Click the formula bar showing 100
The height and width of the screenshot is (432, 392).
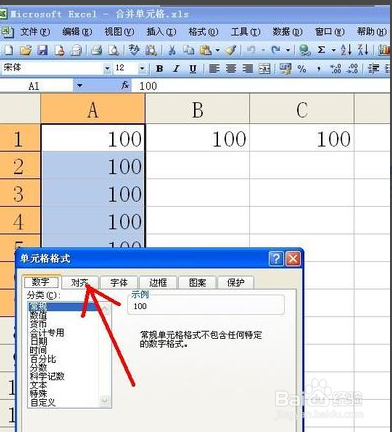tap(262, 86)
